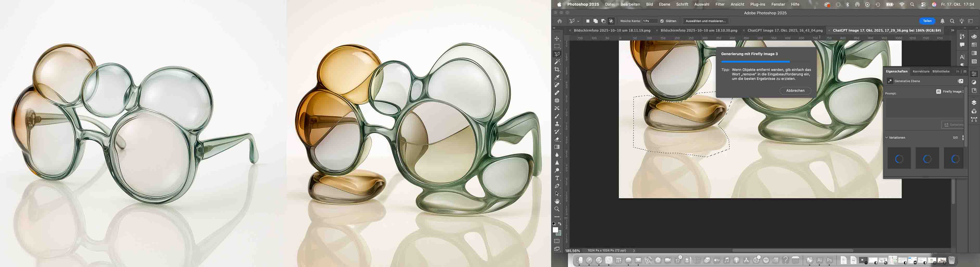Select the Crop tool
Image resolution: width=980 pixels, height=267 pixels.
point(557,70)
